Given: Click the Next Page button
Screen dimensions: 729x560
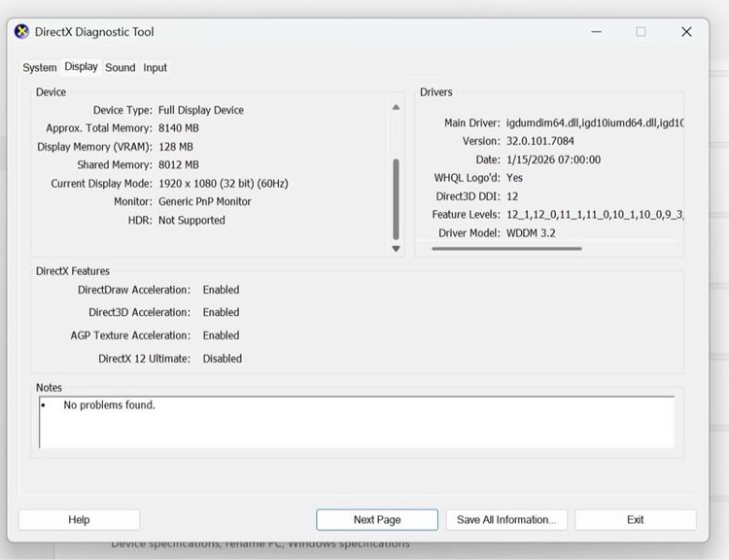Looking at the screenshot, I should (377, 519).
